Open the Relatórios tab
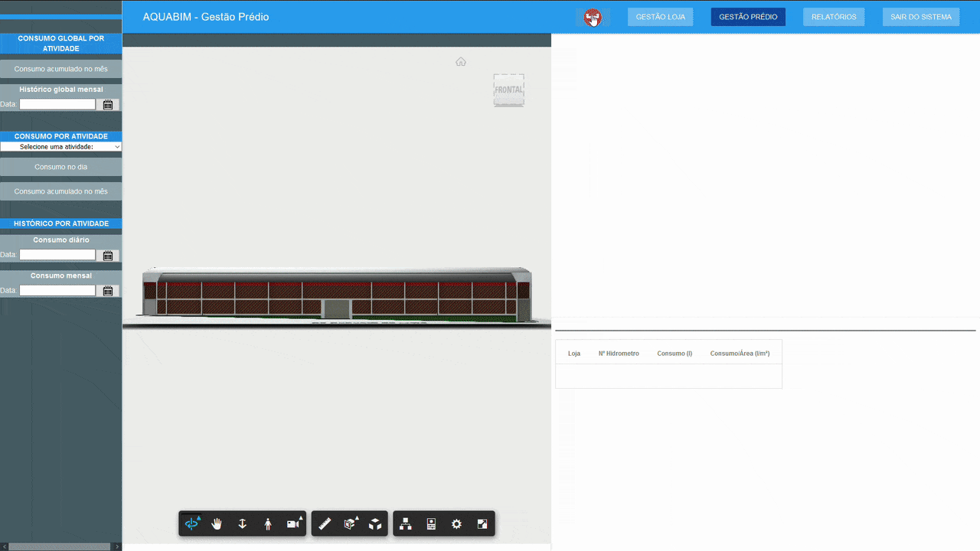The image size is (980, 551). (834, 17)
